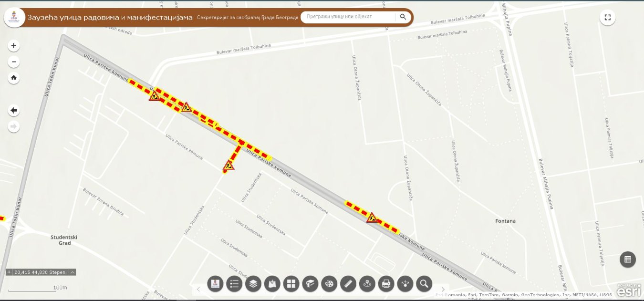Click roadwork warning sign on Ulica Studentska

point(229,166)
